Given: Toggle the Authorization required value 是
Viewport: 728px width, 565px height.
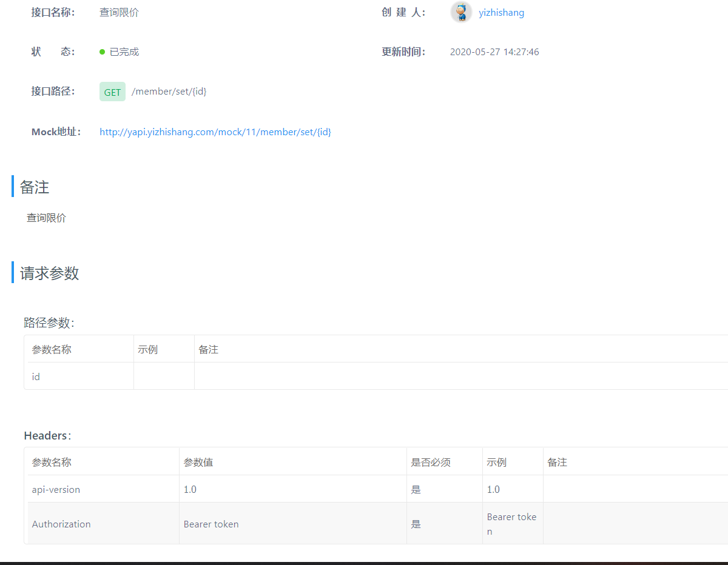Looking at the screenshot, I should pos(415,523).
